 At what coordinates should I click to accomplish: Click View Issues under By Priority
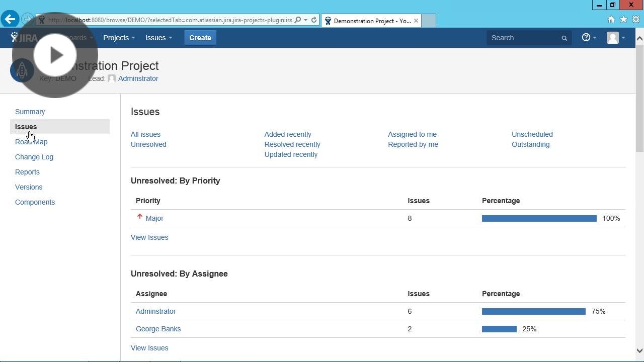(149, 237)
